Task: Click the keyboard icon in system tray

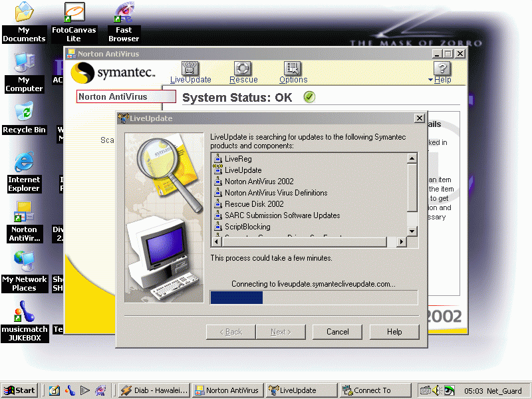Action: [x=425, y=390]
